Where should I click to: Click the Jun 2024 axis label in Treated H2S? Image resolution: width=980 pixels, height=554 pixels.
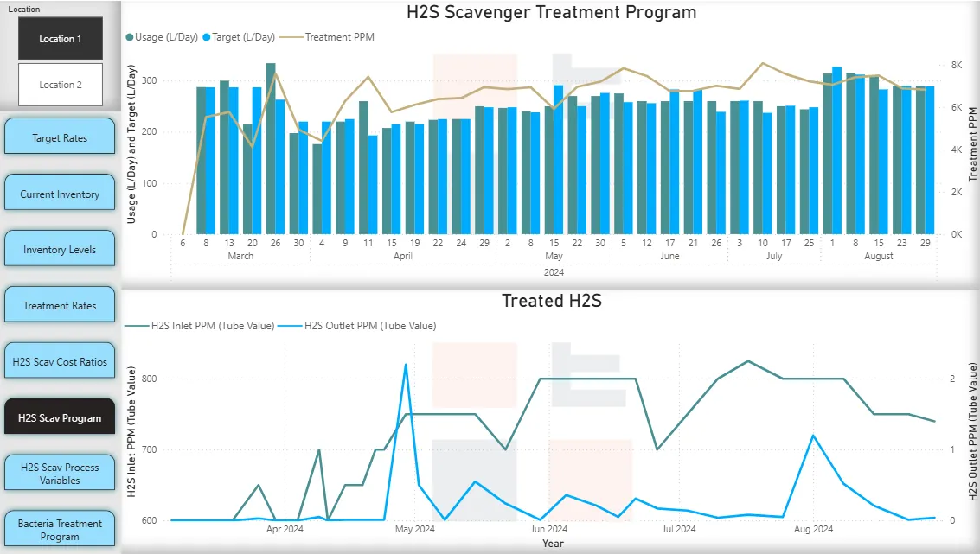click(548, 529)
